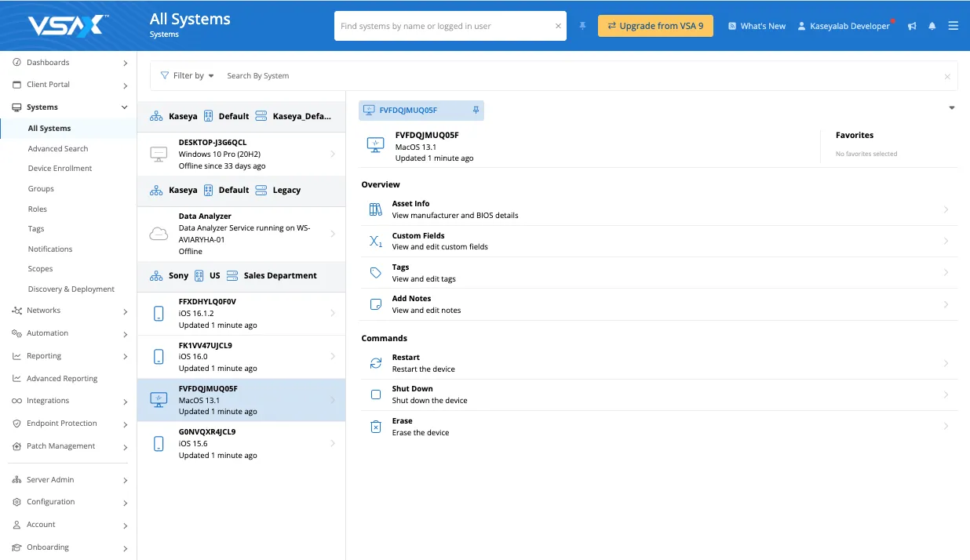Click the Custom Fields icon
The width and height of the screenshot is (970, 560).
click(376, 242)
